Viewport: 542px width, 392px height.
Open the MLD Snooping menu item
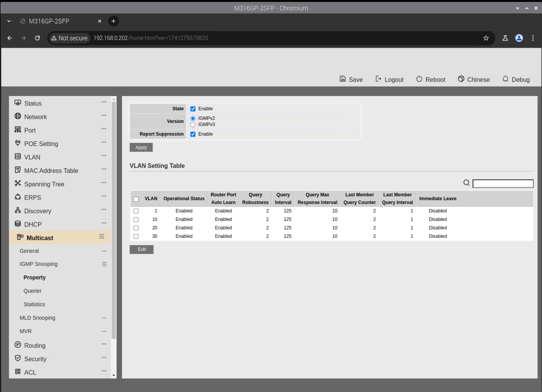pos(37,318)
